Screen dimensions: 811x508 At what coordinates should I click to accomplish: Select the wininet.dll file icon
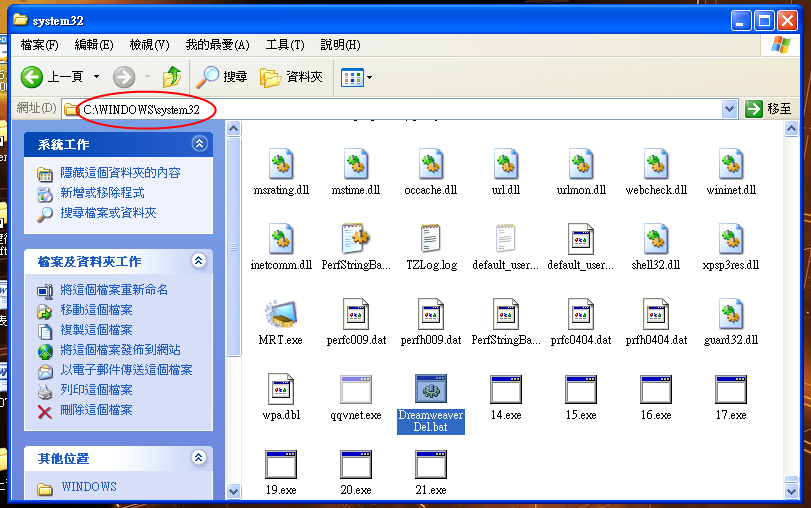731,164
